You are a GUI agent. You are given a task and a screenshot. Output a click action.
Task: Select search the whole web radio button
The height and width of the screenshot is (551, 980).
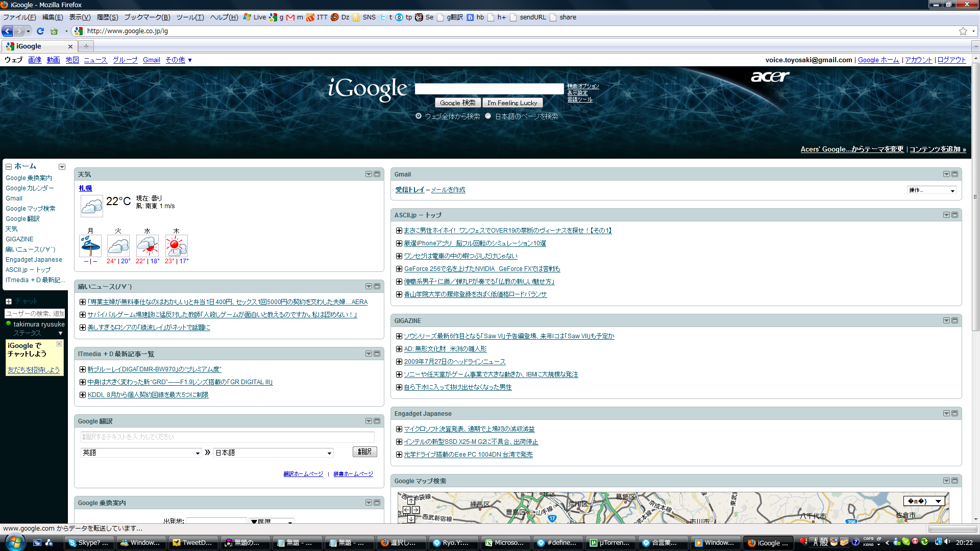click(419, 116)
